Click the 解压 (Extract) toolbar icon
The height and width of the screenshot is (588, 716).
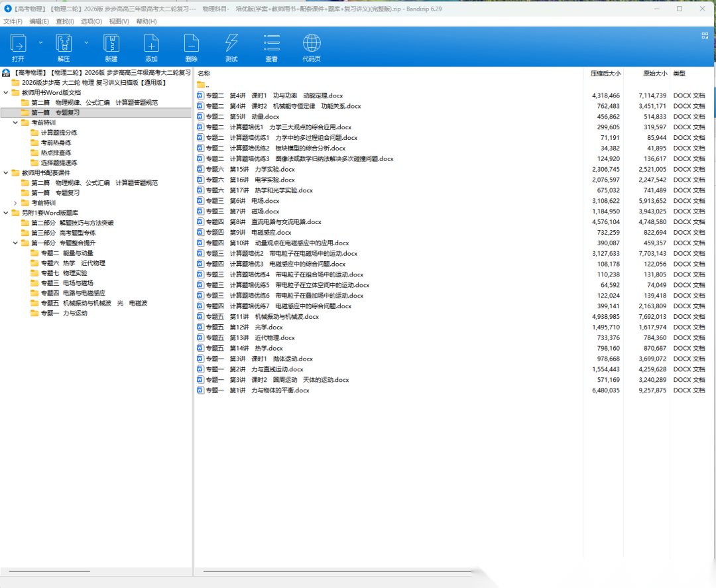[64, 44]
